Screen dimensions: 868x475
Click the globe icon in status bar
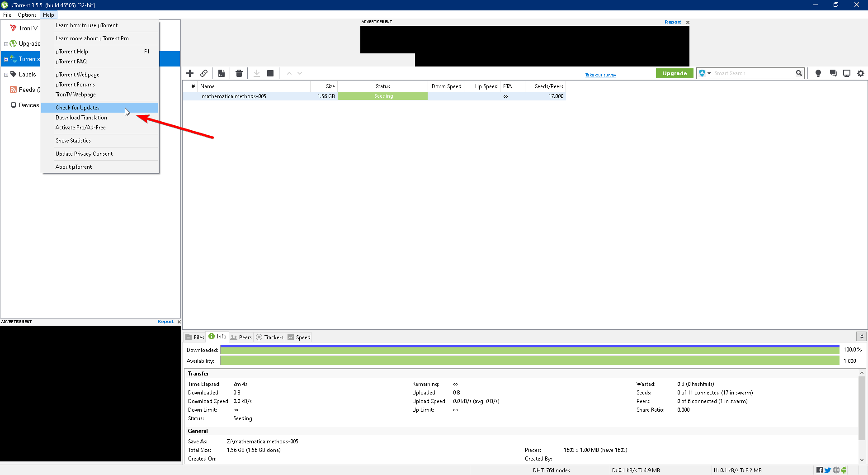click(x=836, y=470)
